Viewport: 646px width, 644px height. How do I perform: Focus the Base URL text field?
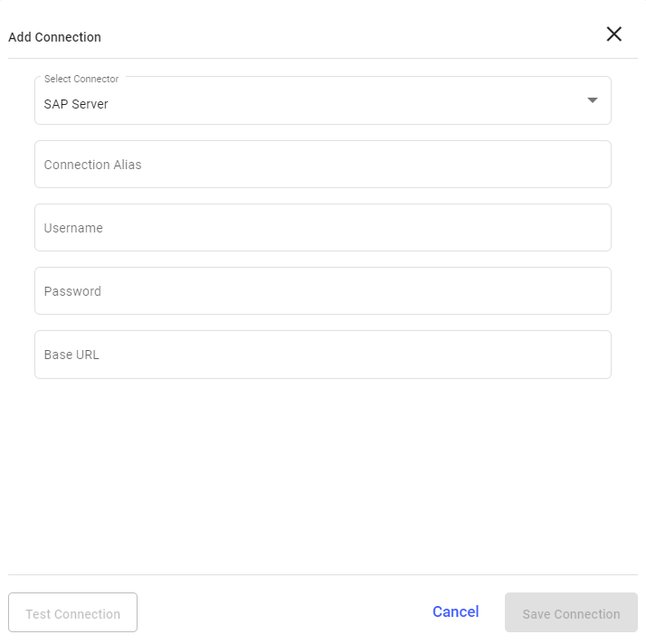pyautogui.click(x=322, y=355)
